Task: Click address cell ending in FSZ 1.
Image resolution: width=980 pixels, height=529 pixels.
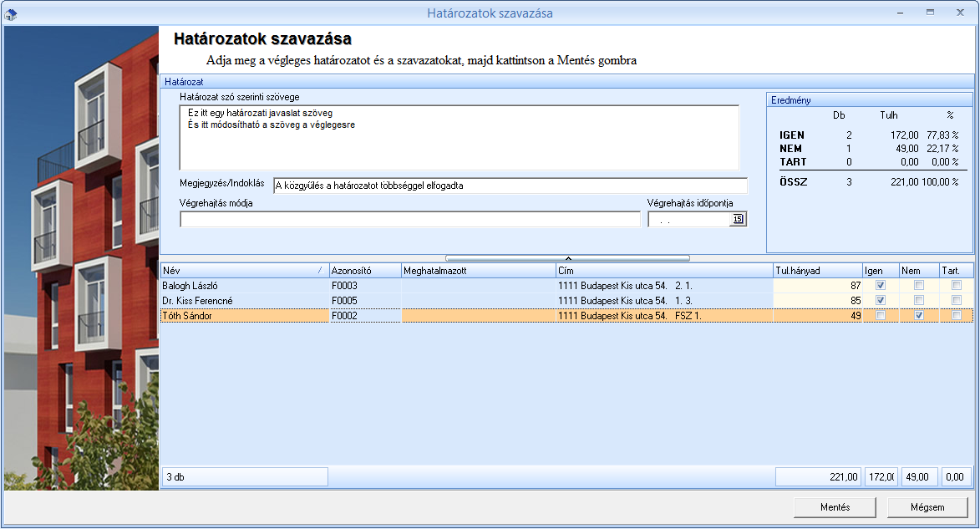Action: coord(664,316)
